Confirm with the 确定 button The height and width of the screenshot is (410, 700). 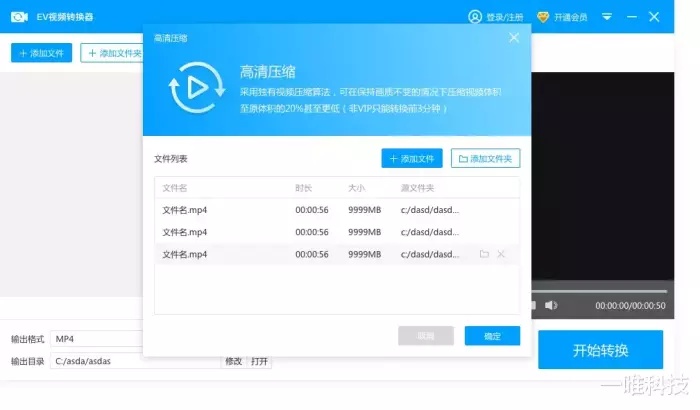pyautogui.click(x=492, y=336)
